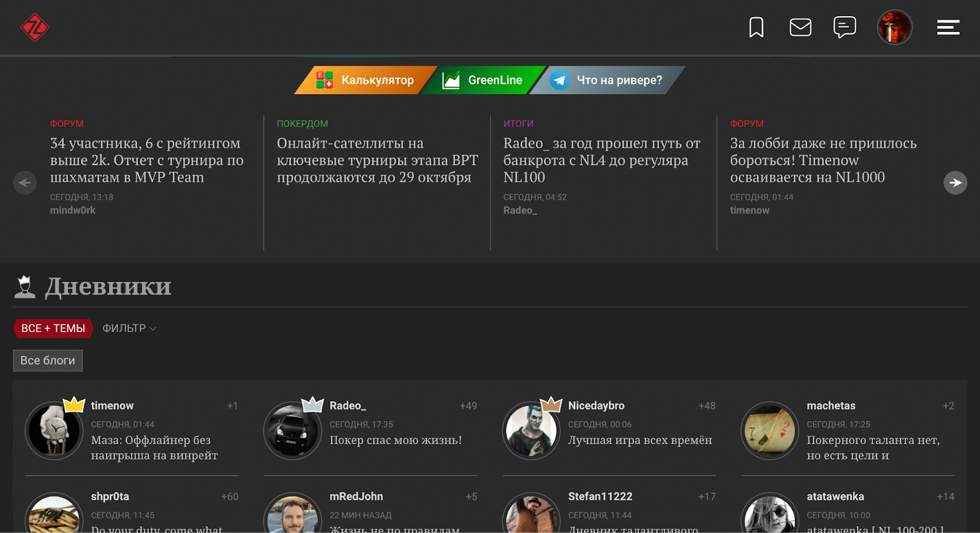Open Покерного таланта нет post

pos(873,448)
